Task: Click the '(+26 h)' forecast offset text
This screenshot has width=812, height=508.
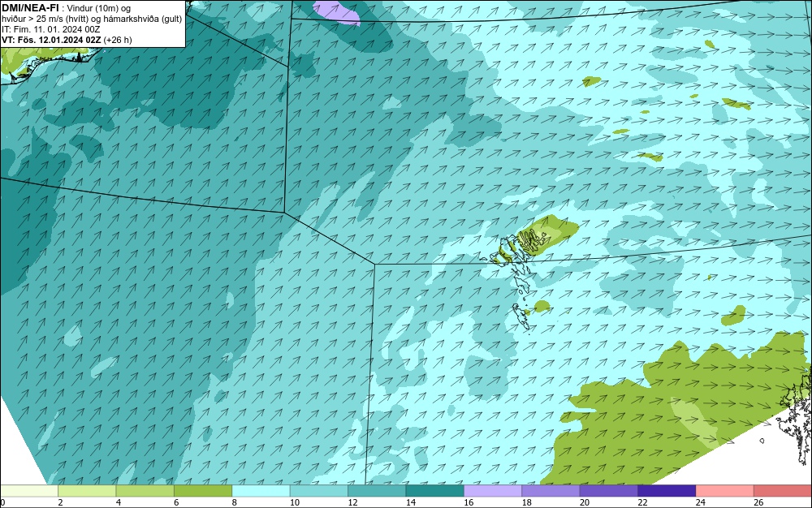Action: [x=118, y=40]
